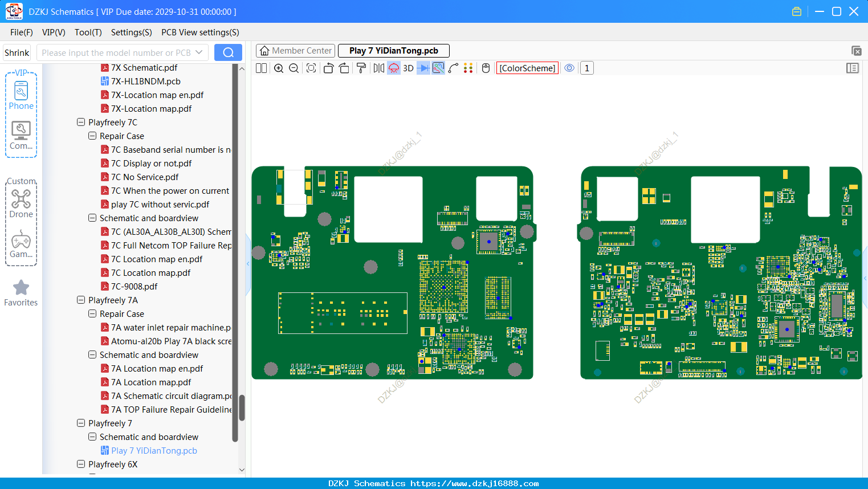Select the curved trace route tool

point(453,68)
